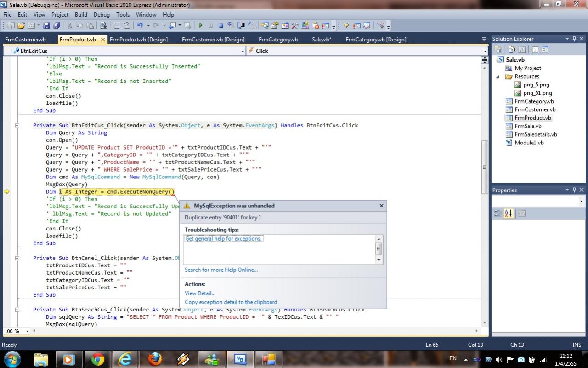Viewport: 588px width, 368px height.
Task: Open the Tools menu
Action: click(123, 15)
